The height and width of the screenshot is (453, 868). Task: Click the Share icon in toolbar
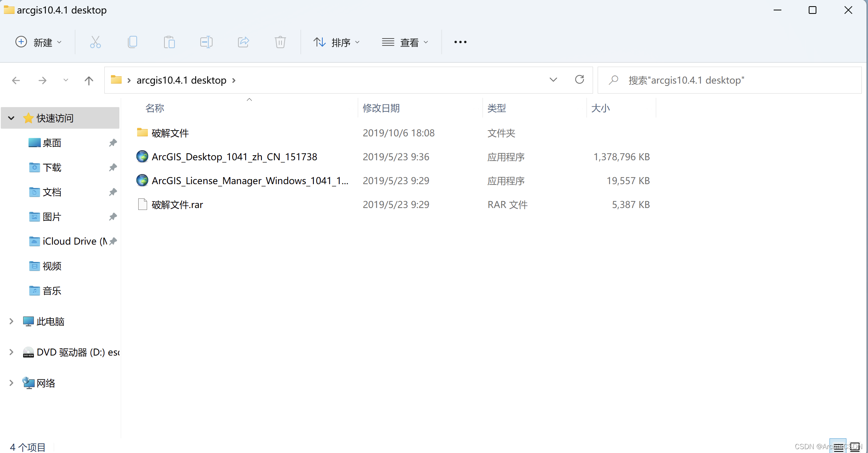click(x=243, y=42)
